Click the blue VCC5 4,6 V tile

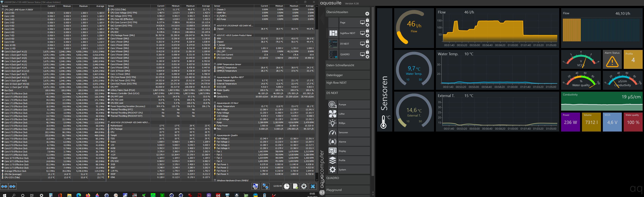pyautogui.click(x=612, y=122)
